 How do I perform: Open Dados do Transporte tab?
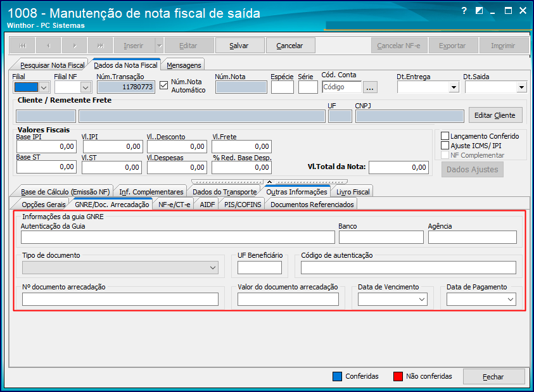click(x=225, y=192)
